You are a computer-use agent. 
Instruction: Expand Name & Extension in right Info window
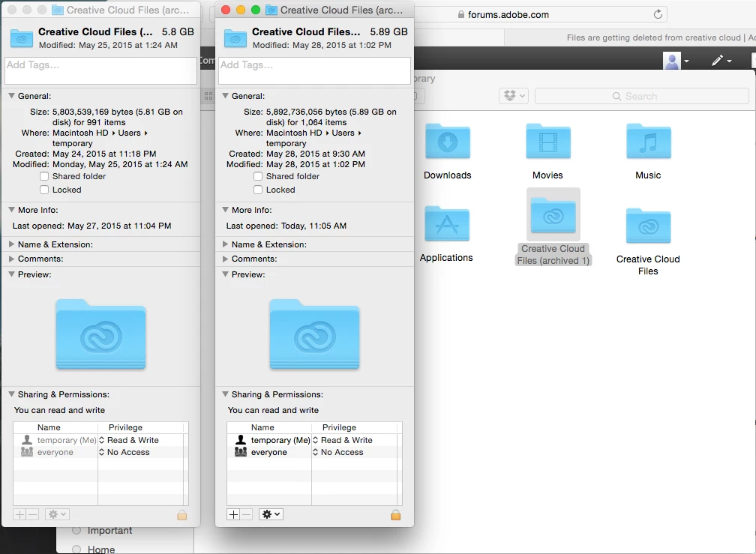coord(225,244)
